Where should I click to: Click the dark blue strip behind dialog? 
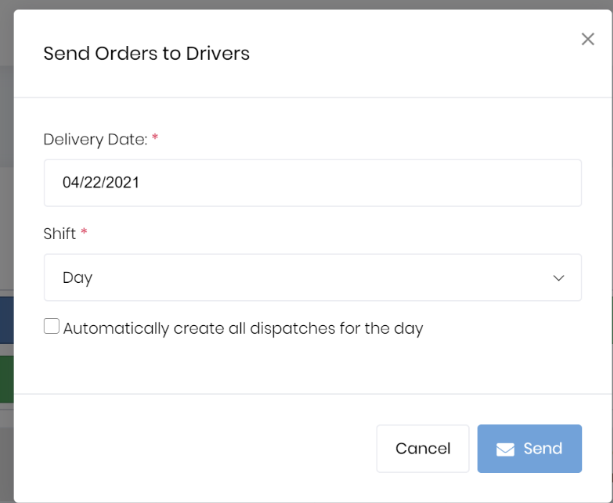click(7, 320)
